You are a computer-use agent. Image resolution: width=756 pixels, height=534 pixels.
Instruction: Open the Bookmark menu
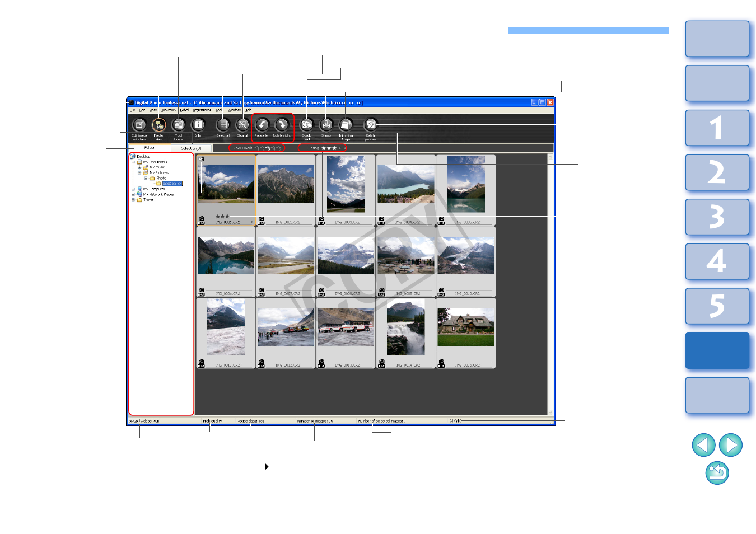point(169,110)
